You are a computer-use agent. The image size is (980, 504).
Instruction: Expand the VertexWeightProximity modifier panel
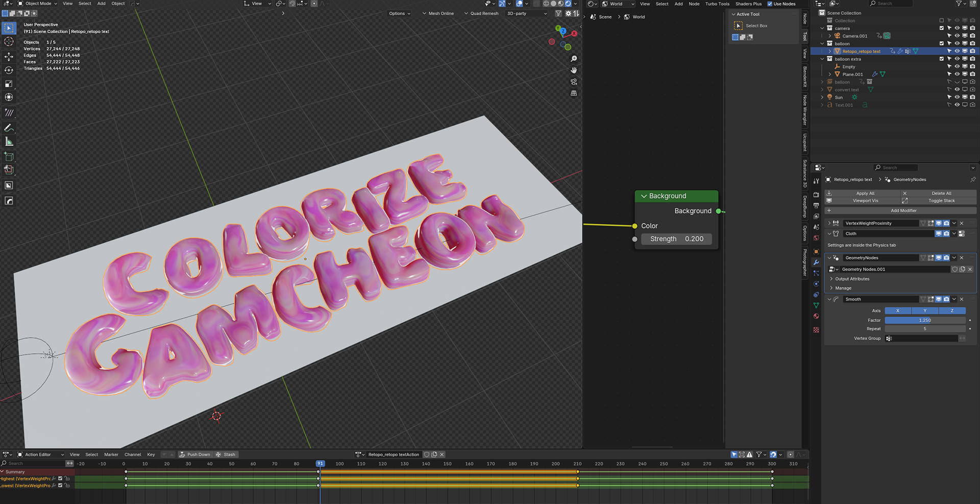pos(829,223)
